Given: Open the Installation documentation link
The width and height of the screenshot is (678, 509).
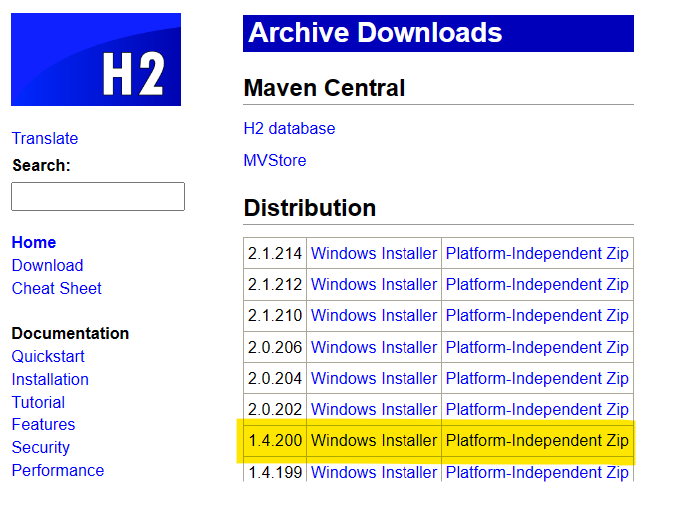Looking at the screenshot, I should (x=50, y=379).
